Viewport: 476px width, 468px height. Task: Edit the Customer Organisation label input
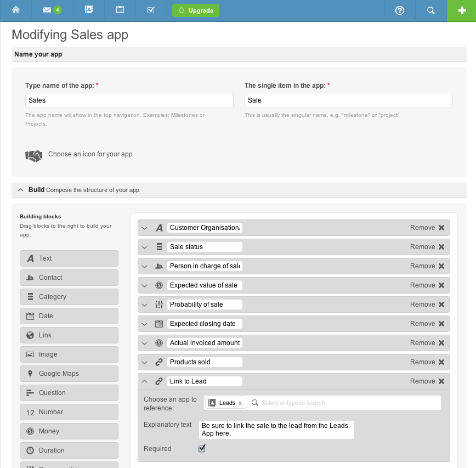205,228
